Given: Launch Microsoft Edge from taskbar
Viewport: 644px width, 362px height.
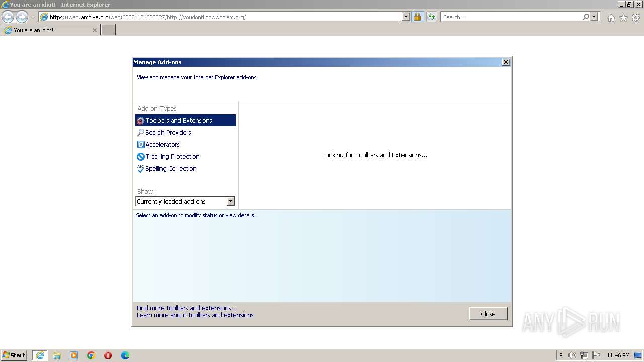Looking at the screenshot, I should (x=125, y=355).
